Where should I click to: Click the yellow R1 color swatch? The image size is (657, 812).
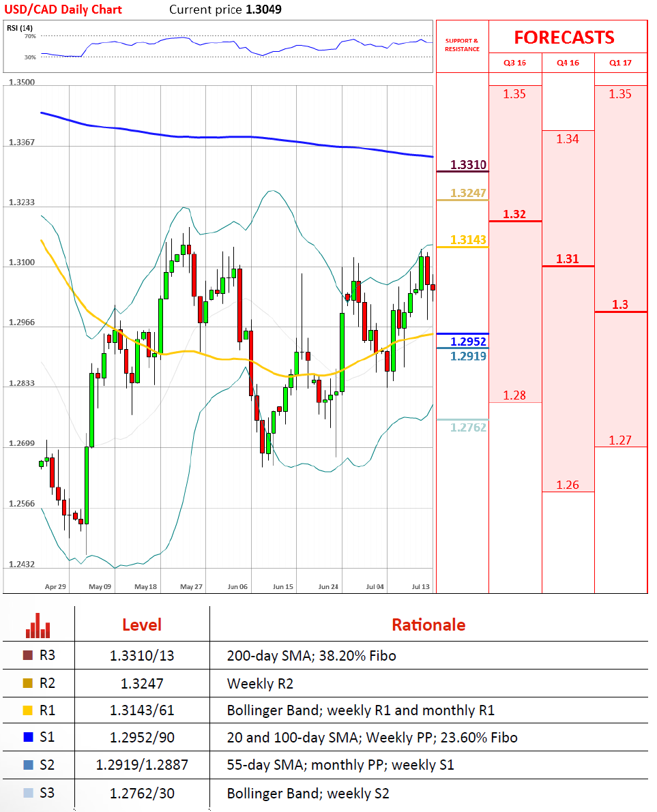[28, 710]
